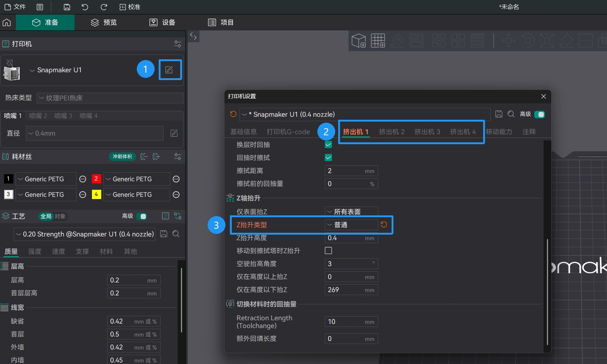The width and height of the screenshot is (607, 364).
Task: Save the printer preset in 打印机设置 dialog
Action: [499, 114]
